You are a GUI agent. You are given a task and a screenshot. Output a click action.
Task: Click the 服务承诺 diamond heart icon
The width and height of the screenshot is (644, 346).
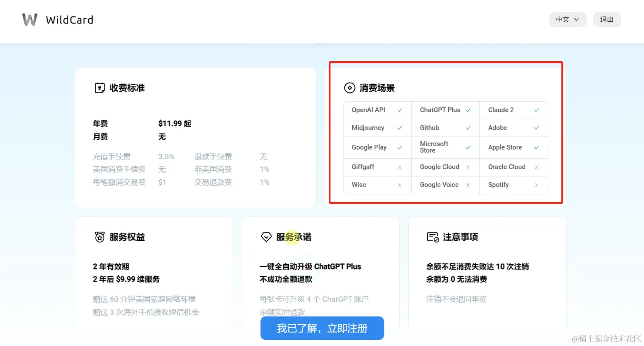tap(266, 237)
